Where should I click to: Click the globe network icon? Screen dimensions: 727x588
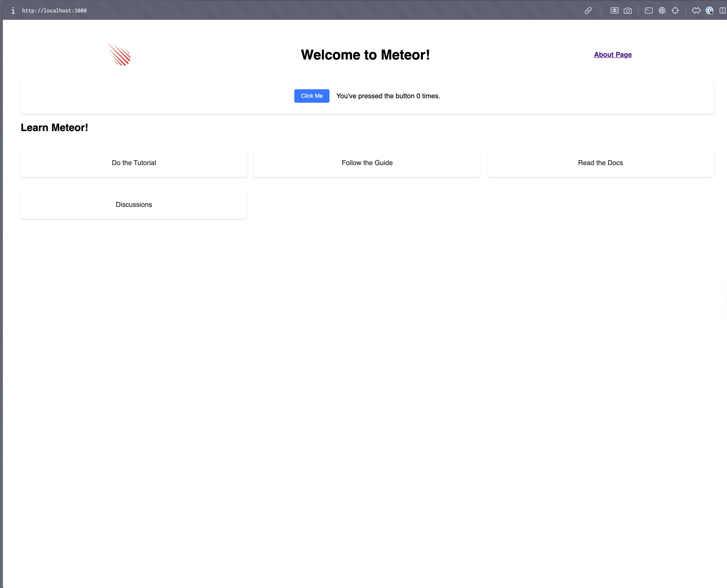(x=662, y=10)
